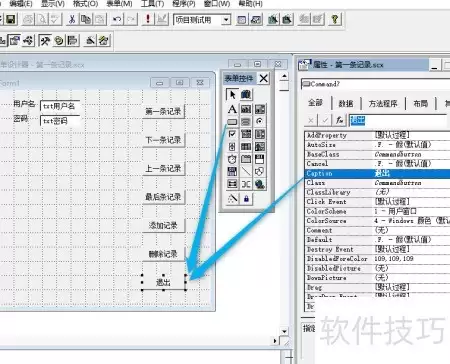Toggle the Builder Lock wand icon

click(x=232, y=199)
